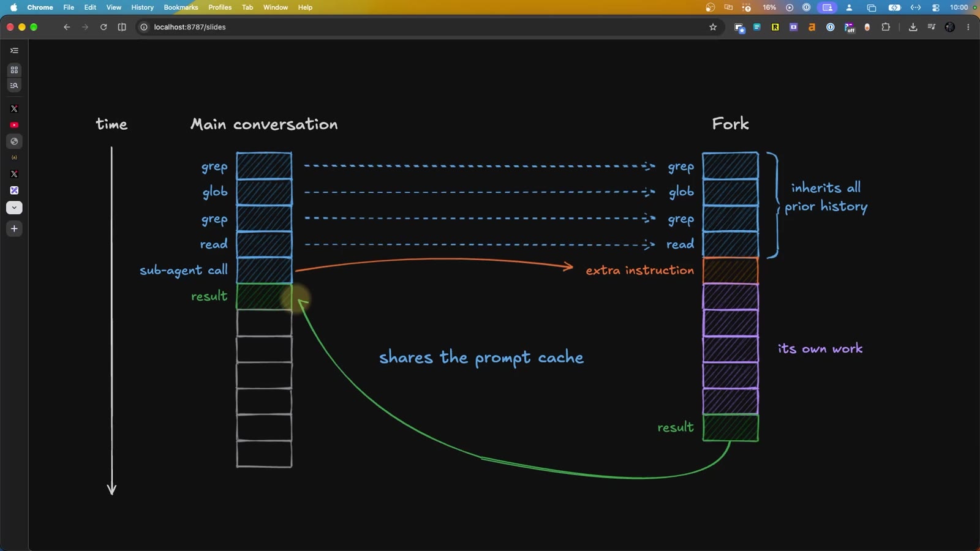Screen dimensions: 980x551
Task: Open the History menu
Action: pyautogui.click(x=142, y=7)
